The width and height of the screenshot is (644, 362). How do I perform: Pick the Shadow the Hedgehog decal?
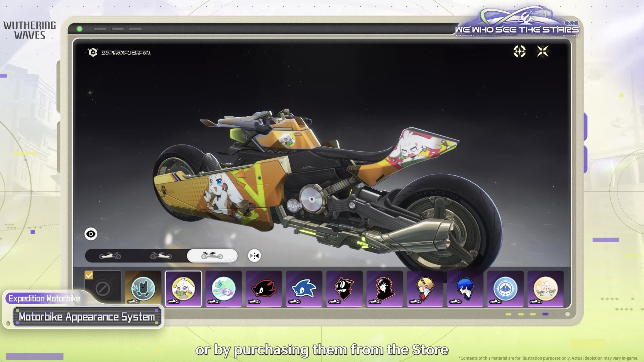click(264, 288)
